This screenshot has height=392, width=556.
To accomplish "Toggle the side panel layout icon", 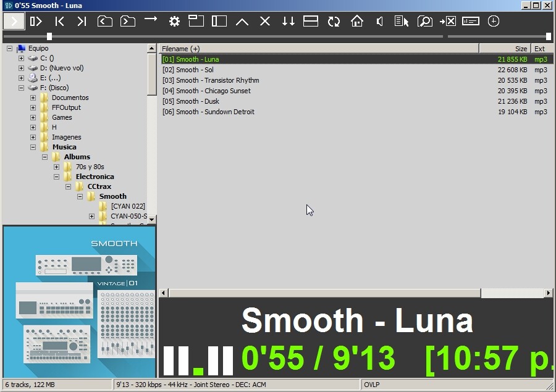I will tap(219, 21).
